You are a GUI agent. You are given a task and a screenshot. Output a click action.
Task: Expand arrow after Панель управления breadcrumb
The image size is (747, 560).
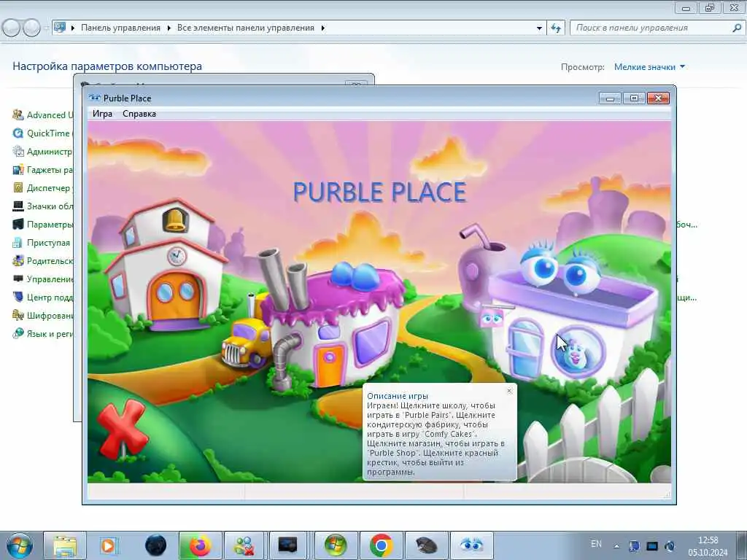(169, 28)
